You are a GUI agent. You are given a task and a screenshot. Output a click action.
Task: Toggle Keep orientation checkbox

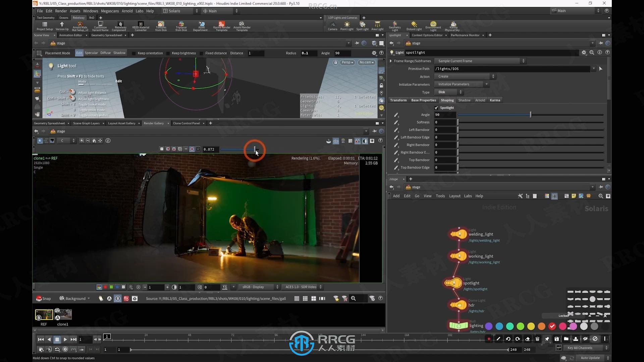(134, 53)
